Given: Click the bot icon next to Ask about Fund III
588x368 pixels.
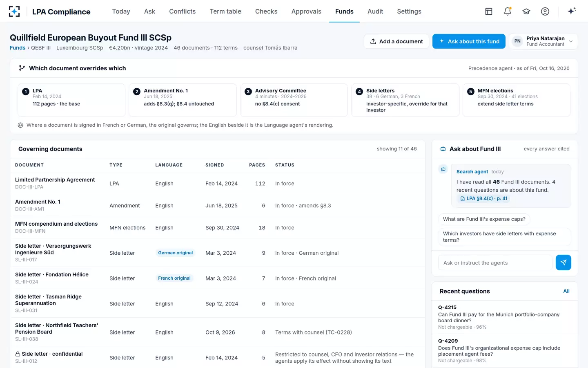Looking at the screenshot, I should (x=443, y=149).
